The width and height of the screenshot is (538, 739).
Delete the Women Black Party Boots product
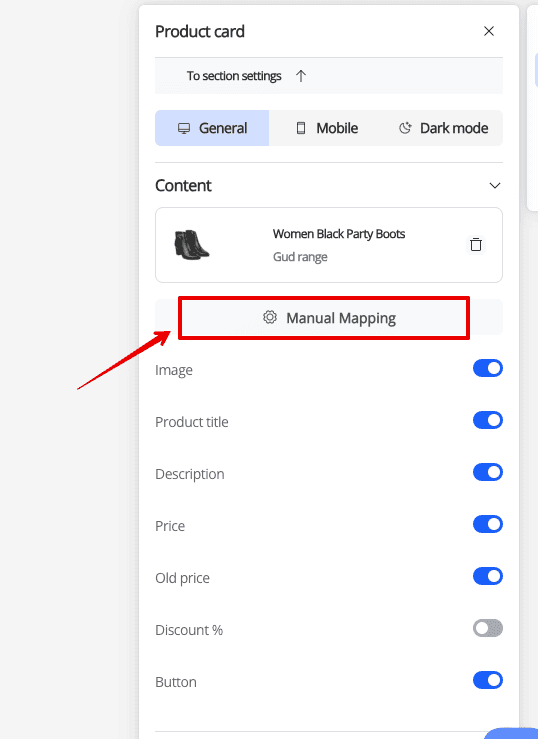476,245
